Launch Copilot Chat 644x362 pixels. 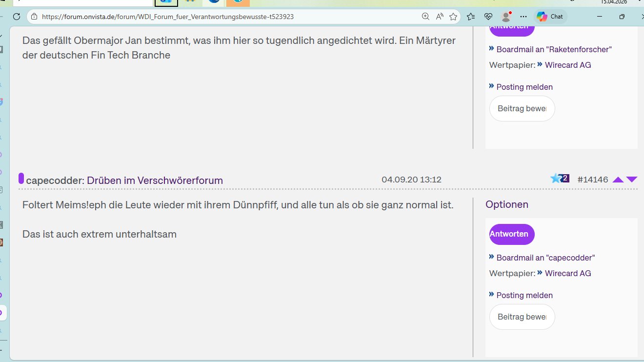550,16
